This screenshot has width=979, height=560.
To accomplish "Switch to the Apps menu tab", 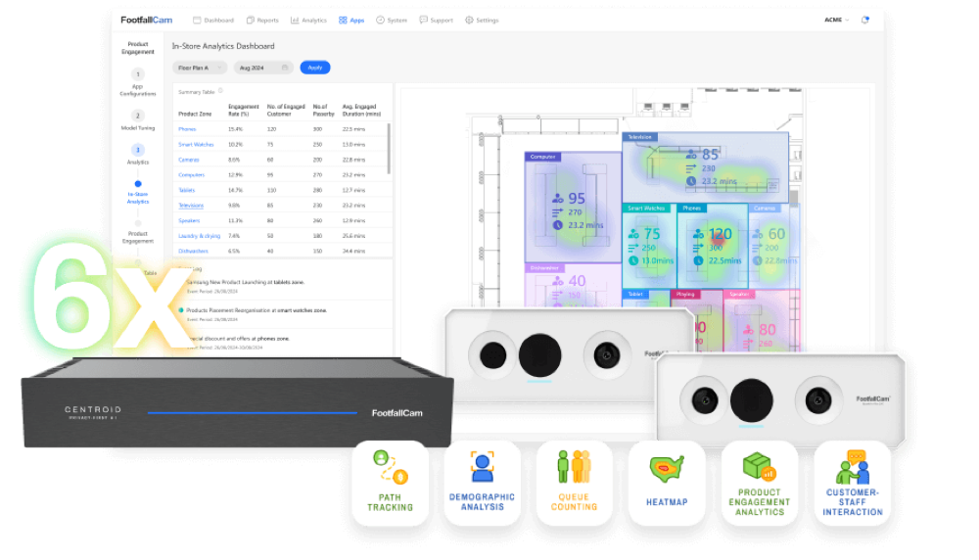I will (351, 20).
